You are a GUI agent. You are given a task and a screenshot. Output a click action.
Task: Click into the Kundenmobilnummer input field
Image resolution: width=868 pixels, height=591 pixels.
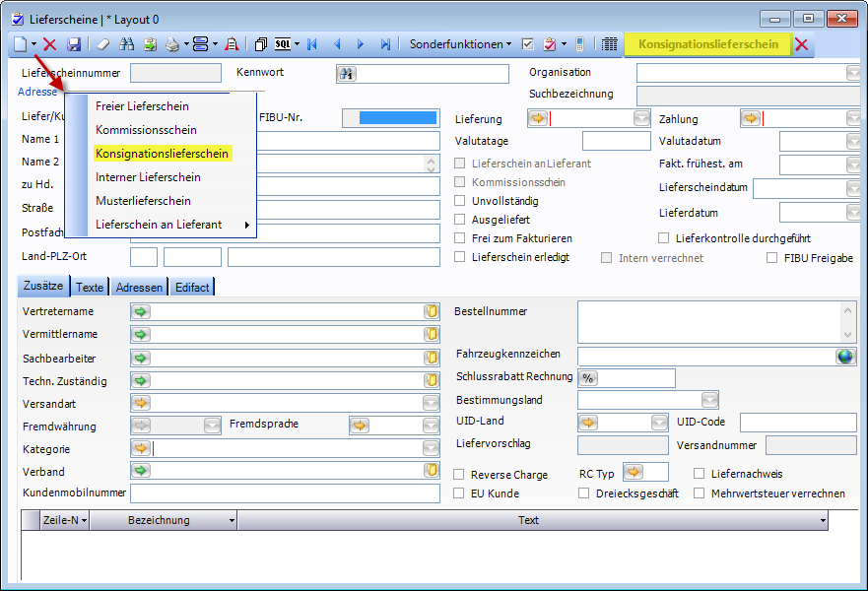tap(285, 493)
